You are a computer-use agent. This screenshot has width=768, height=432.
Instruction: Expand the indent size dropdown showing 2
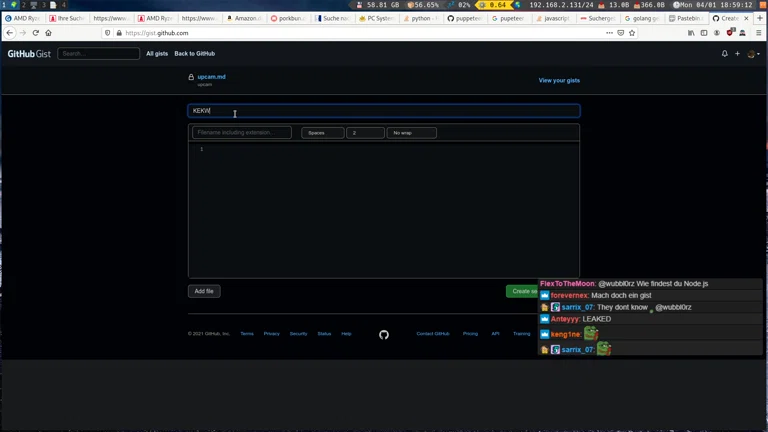tap(365, 133)
